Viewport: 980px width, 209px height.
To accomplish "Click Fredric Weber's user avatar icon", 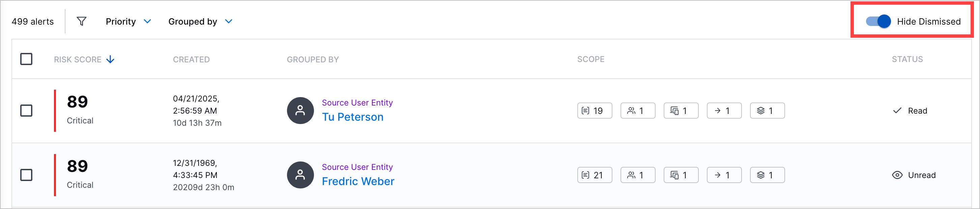I will [300, 175].
